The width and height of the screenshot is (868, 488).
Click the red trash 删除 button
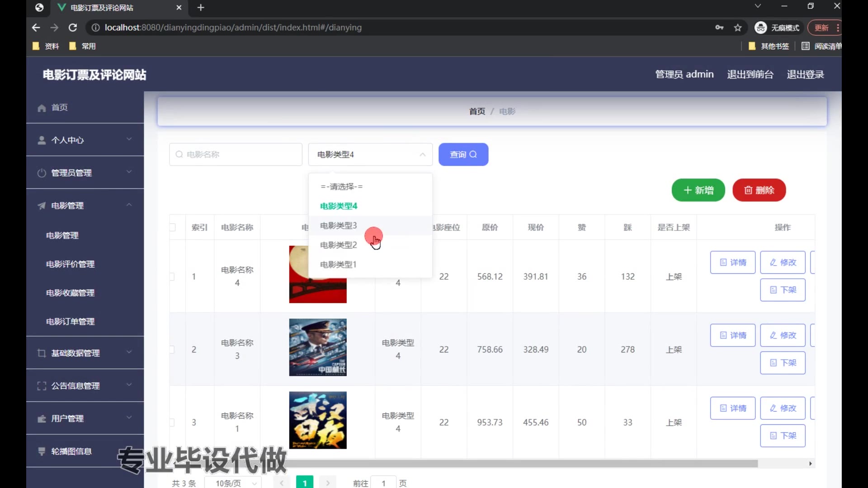759,190
